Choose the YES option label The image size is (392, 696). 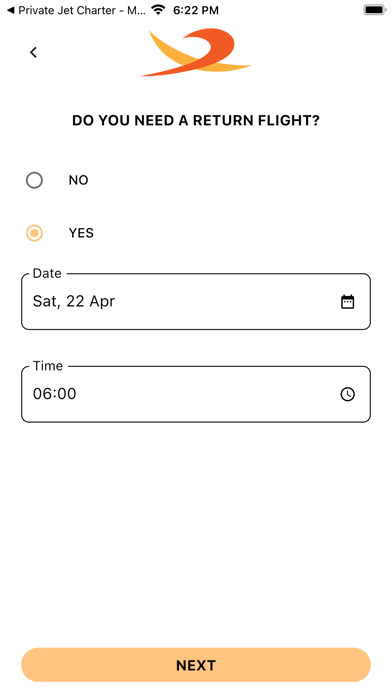tap(81, 233)
